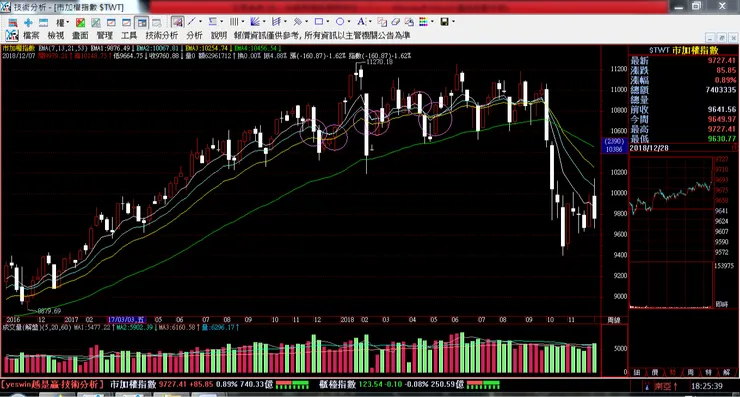Toggle the red-green chart color icon
The width and height of the screenshot is (740, 397).
[x=81, y=22]
